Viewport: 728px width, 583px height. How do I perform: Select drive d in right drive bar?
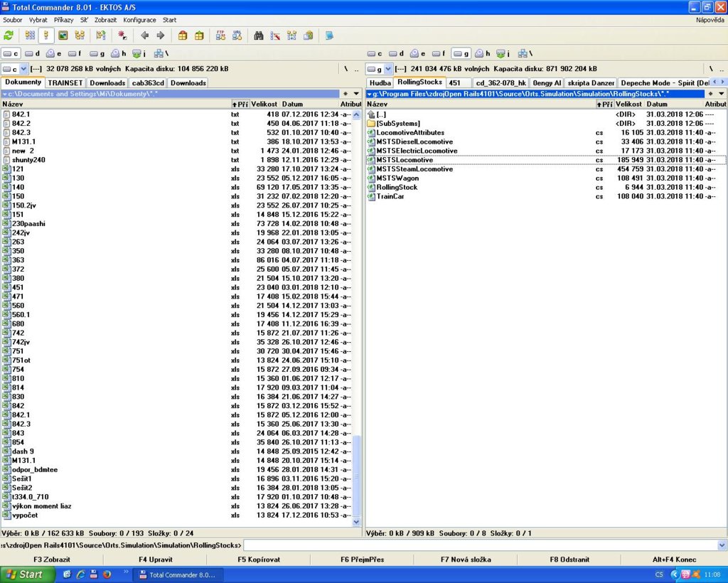pyautogui.click(x=397, y=54)
